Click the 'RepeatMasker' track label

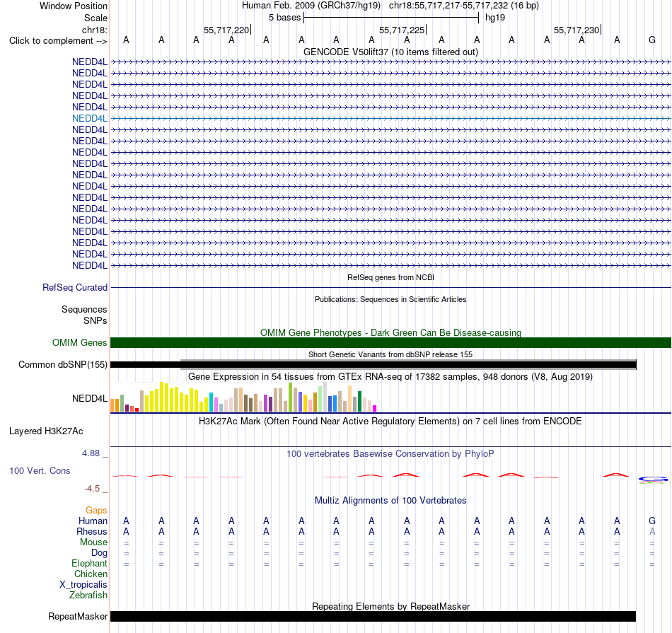pos(78,616)
